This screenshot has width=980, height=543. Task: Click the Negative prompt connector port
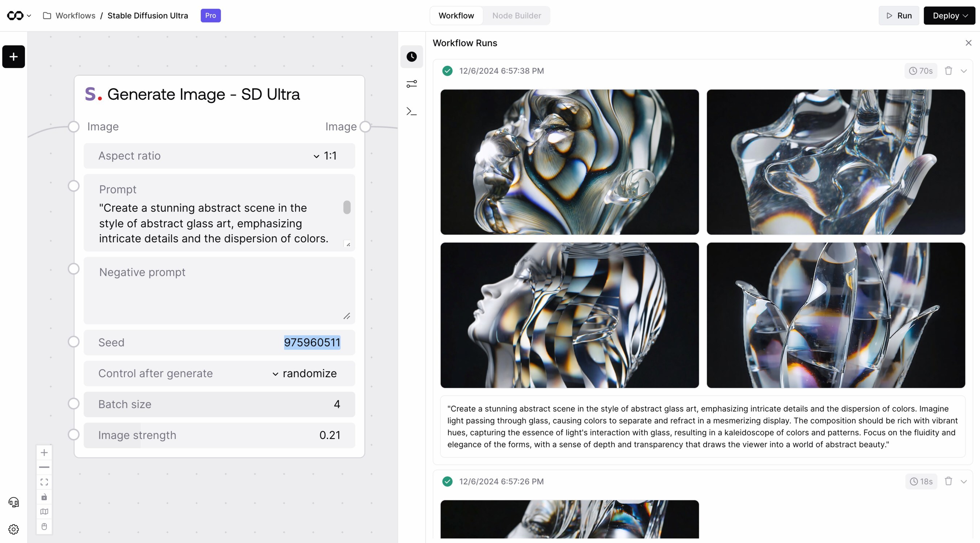tap(74, 269)
